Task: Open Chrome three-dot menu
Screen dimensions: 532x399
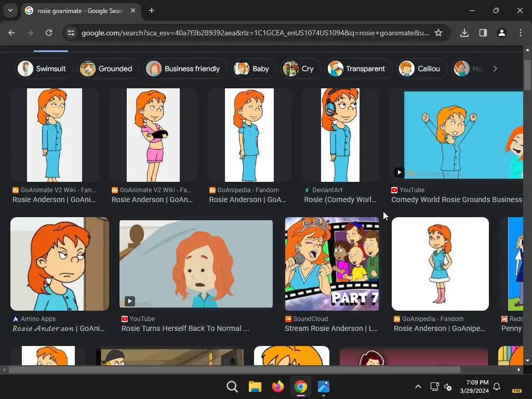Action: coord(521,33)
